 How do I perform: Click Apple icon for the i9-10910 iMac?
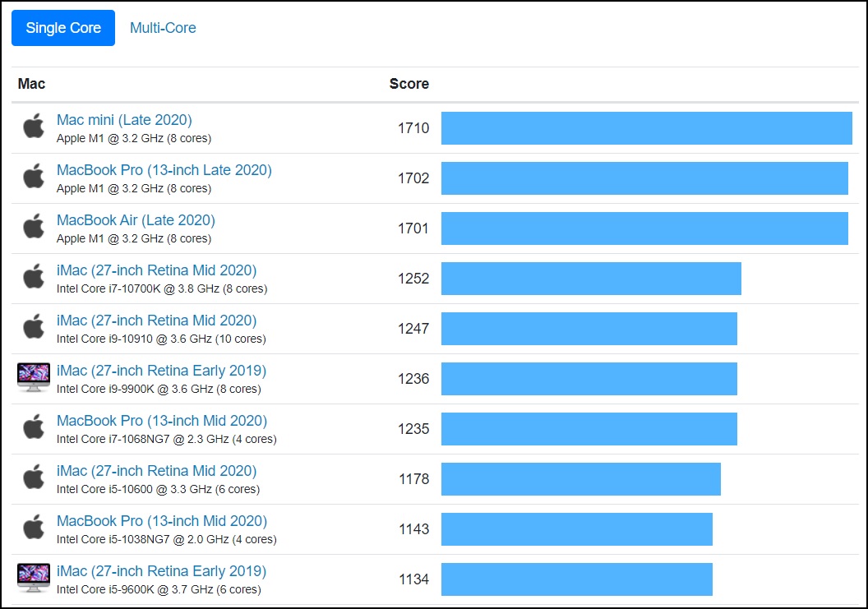34,328
